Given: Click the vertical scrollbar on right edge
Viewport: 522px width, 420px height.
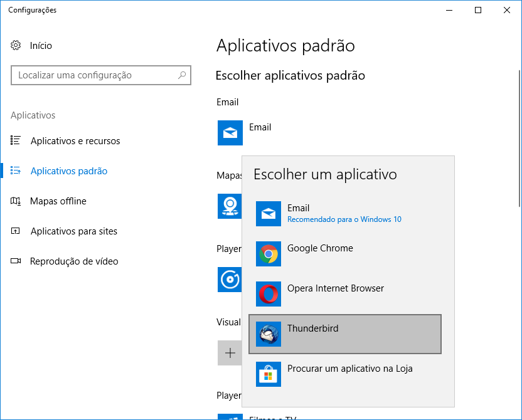Looking at the screenshot, I should [x=518, y=125].
